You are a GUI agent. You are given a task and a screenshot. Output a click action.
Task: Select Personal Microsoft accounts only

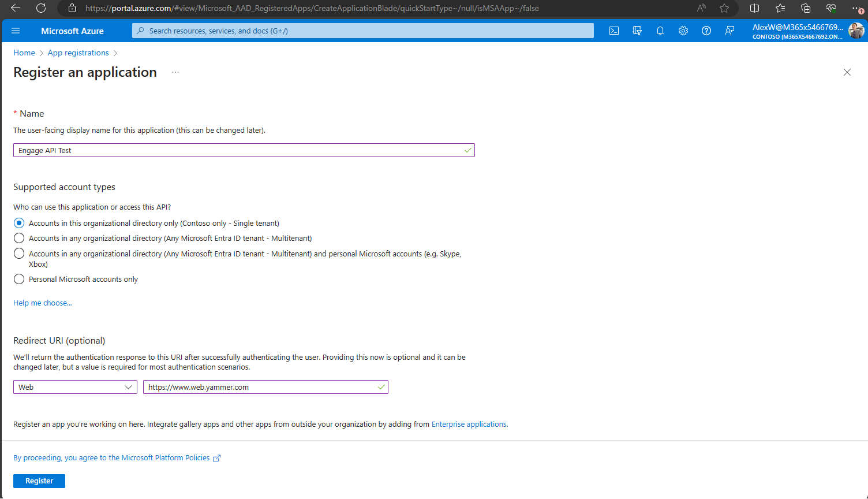pyautogui.click(x=18, y=279)
